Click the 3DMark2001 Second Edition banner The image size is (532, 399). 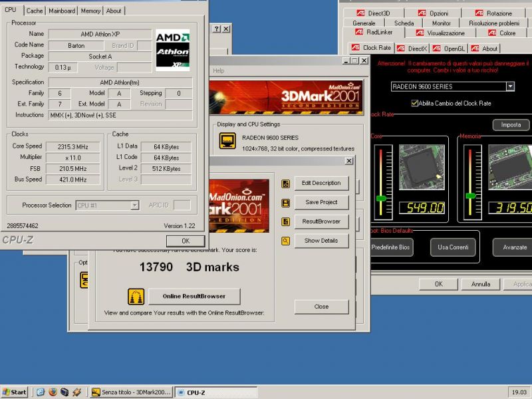(286, 98)
